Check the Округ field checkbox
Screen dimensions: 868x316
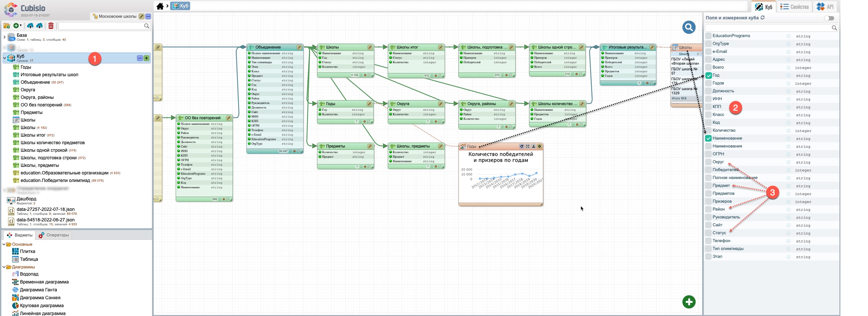[x=708, y=162]
